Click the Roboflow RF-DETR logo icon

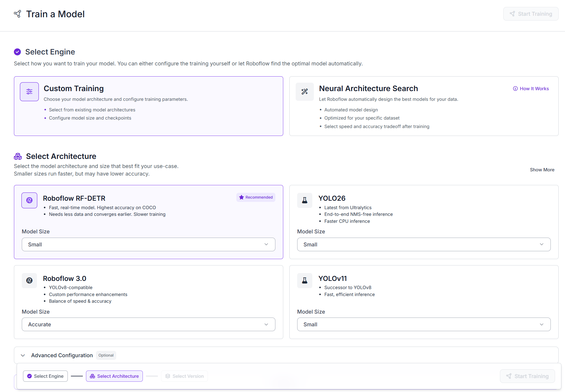29,200
